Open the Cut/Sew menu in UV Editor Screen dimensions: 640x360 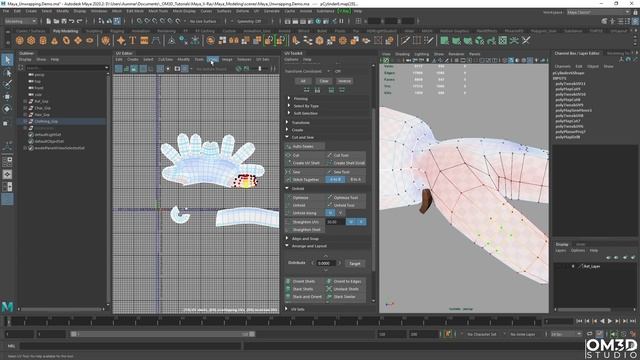point(165,60)
